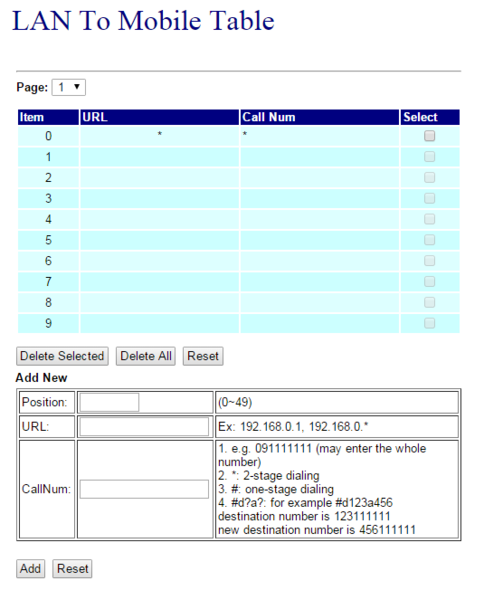Tick the Select checkbox for item 4
Screen dimensions: 484x600
429,219
